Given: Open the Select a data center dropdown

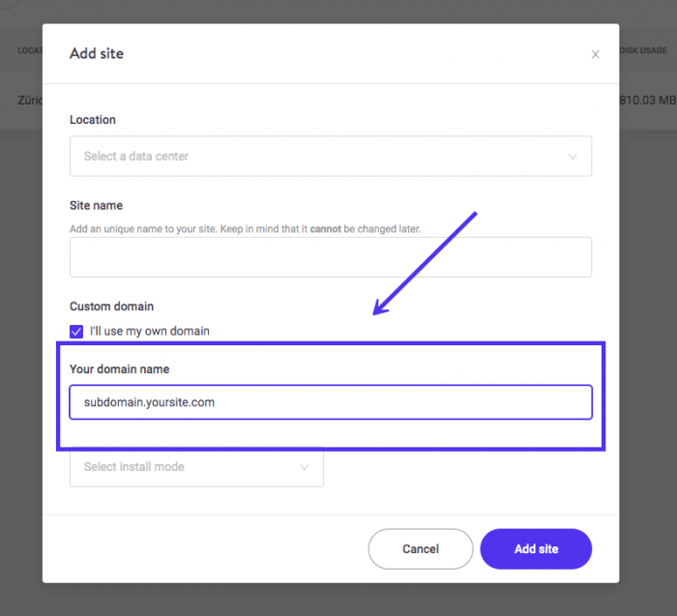Looking at the screenshot, I should tap(330, 156).
